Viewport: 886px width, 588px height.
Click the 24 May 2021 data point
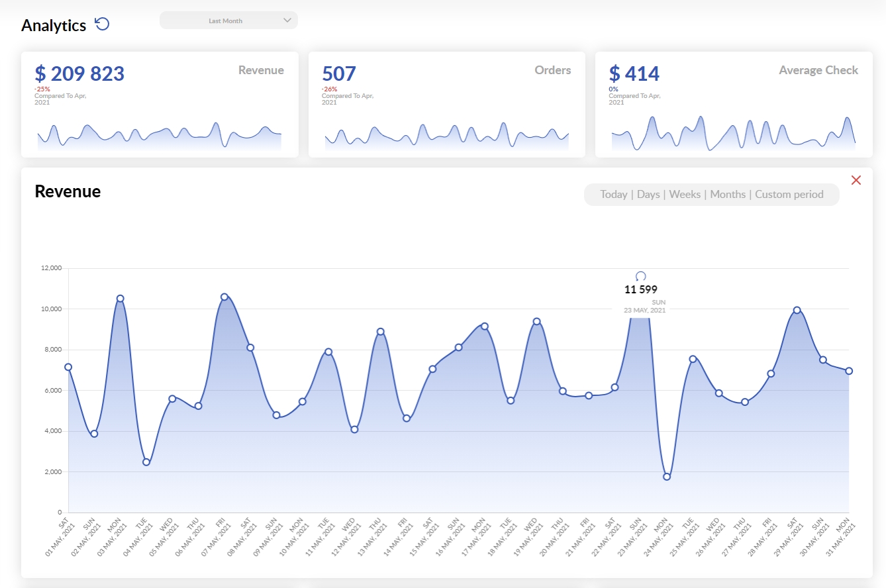[667, 477]
